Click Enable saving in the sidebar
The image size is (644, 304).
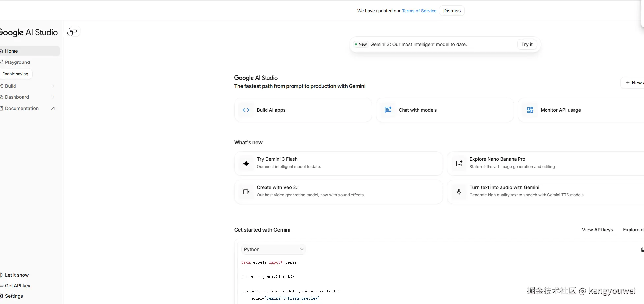[x=15, y=74]
